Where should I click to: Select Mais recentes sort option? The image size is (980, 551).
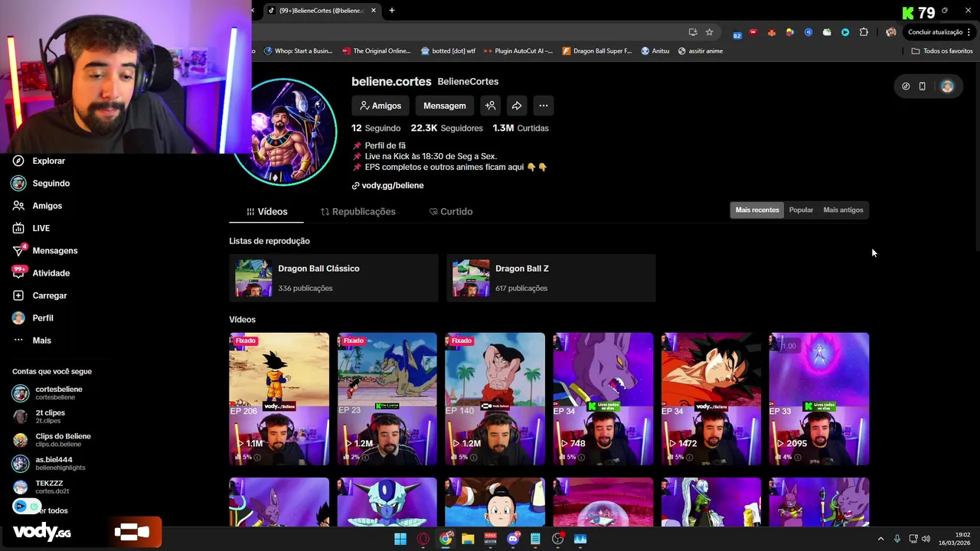757,210
